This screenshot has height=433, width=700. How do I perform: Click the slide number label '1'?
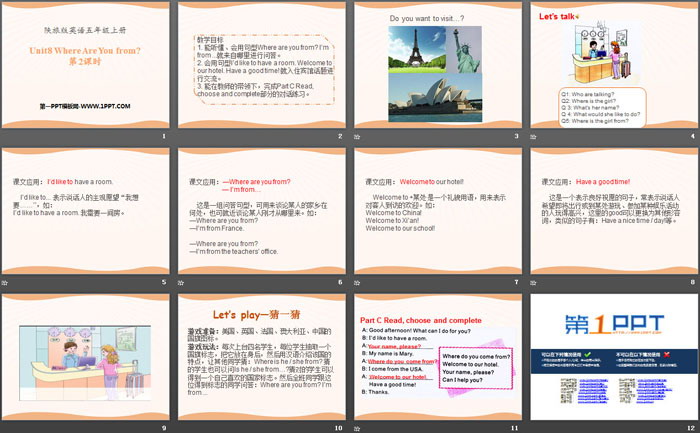(164, 136)
